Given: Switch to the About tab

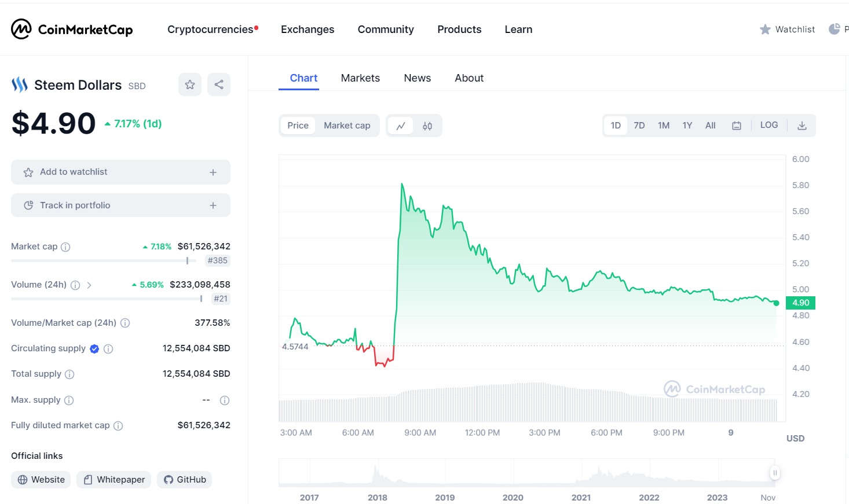Looking at the screenshot, I should tap(469, 78).
